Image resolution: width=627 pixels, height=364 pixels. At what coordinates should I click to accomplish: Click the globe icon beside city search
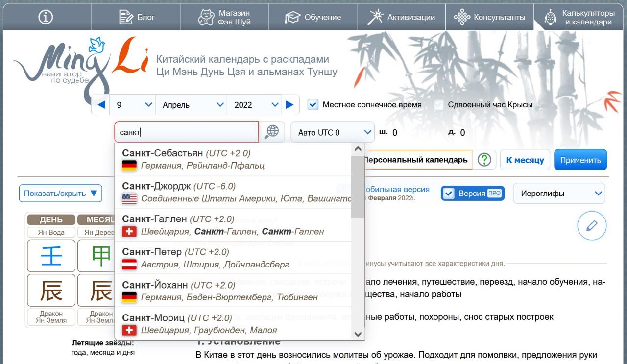coord(272,132)
